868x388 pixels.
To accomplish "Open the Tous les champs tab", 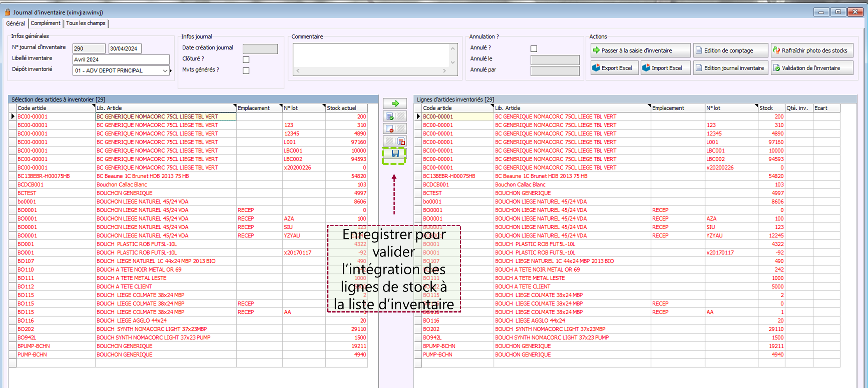I will [x=86, y=23].
